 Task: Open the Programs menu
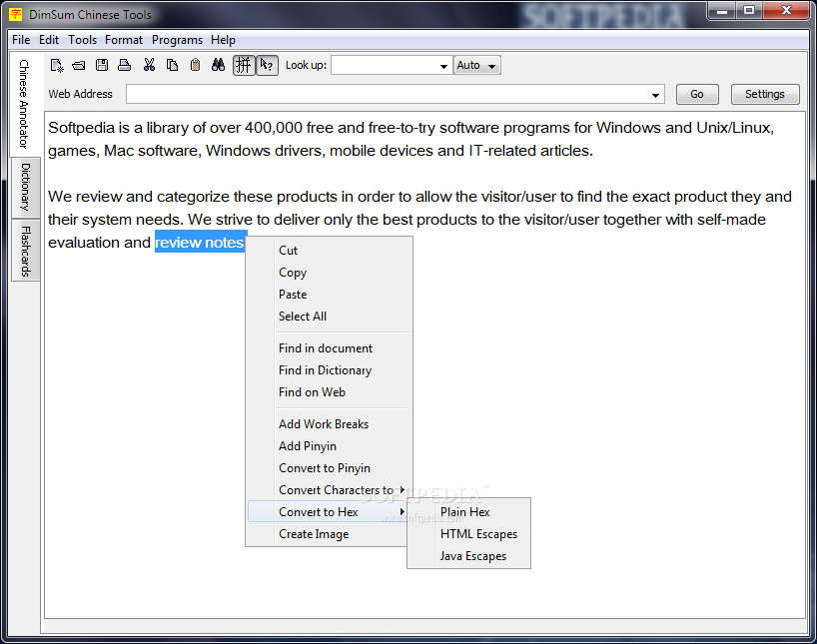click(x=177, y=40)
